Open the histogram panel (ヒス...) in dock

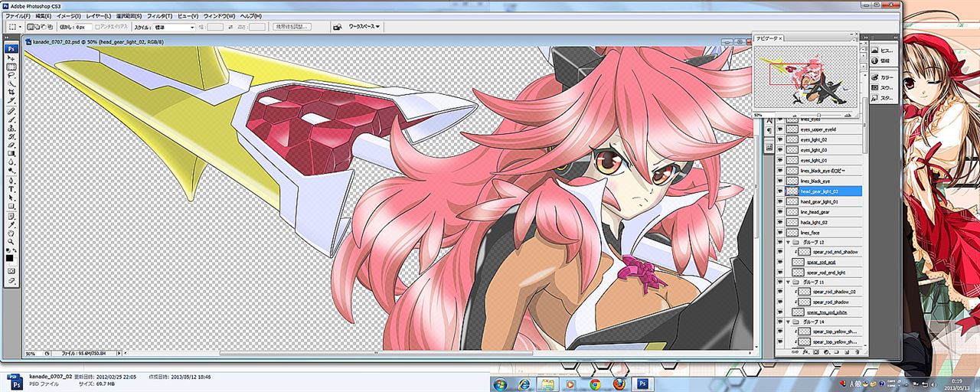883,50
